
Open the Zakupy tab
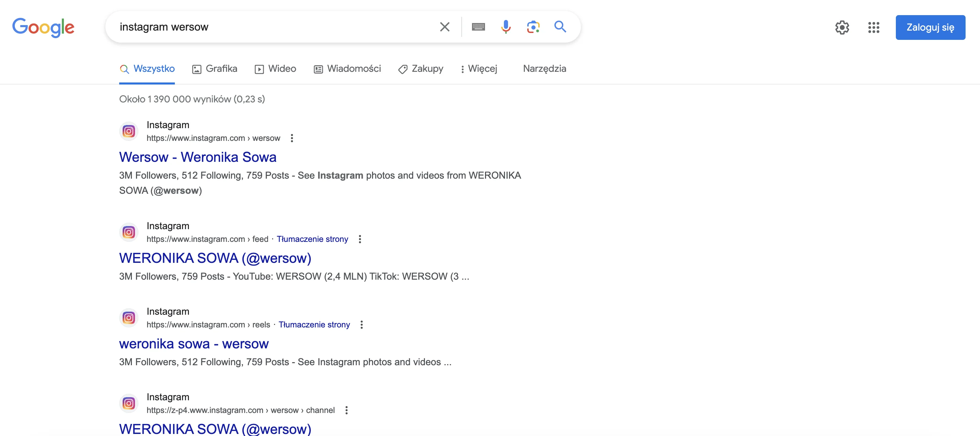pos(420,69)
